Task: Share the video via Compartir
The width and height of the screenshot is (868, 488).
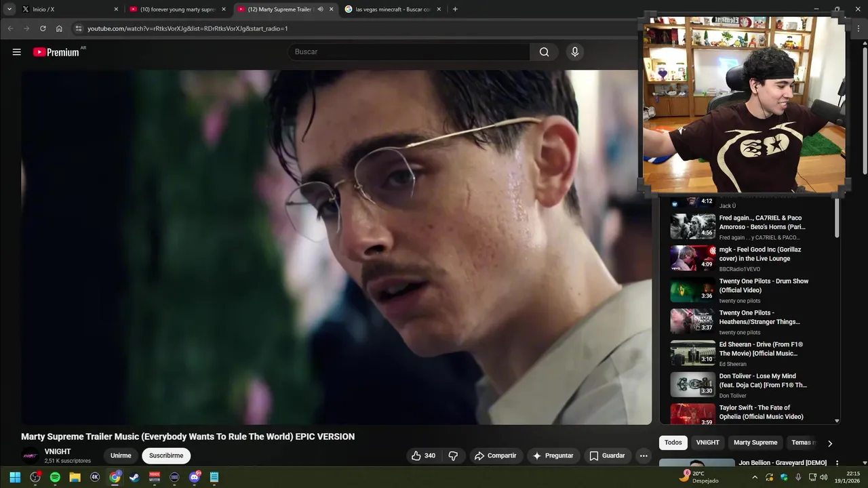Action: pos(495,455)
